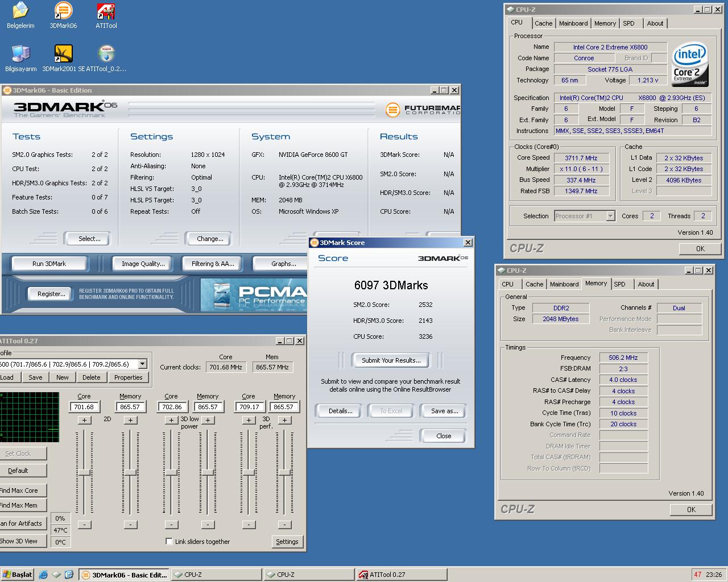Click the temperature tray icon showing 47
The width and height of the screenshot is (728, 582).
click(698, 575)
